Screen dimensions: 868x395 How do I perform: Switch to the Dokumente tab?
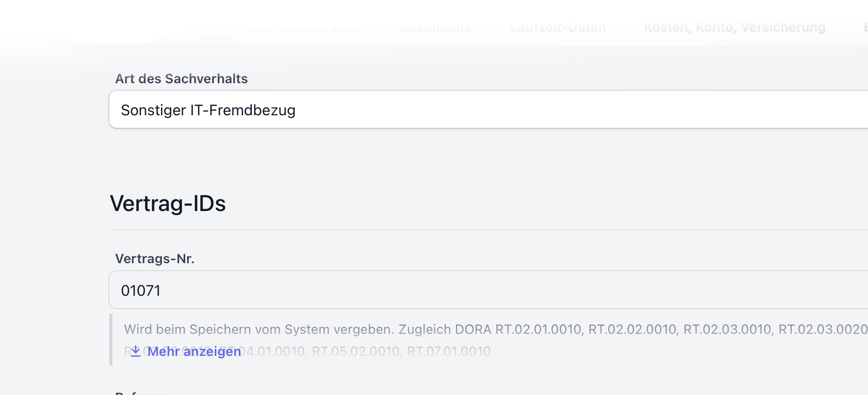coord(436,28)
